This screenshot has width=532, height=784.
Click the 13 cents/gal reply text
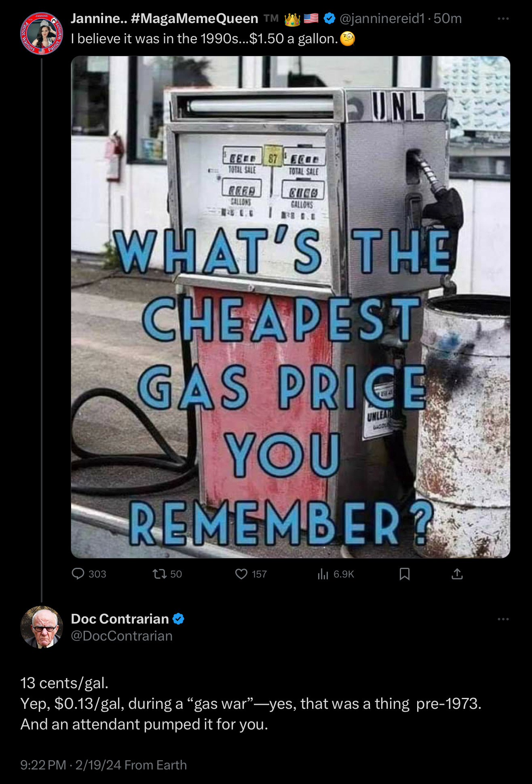tap(64, 683)
